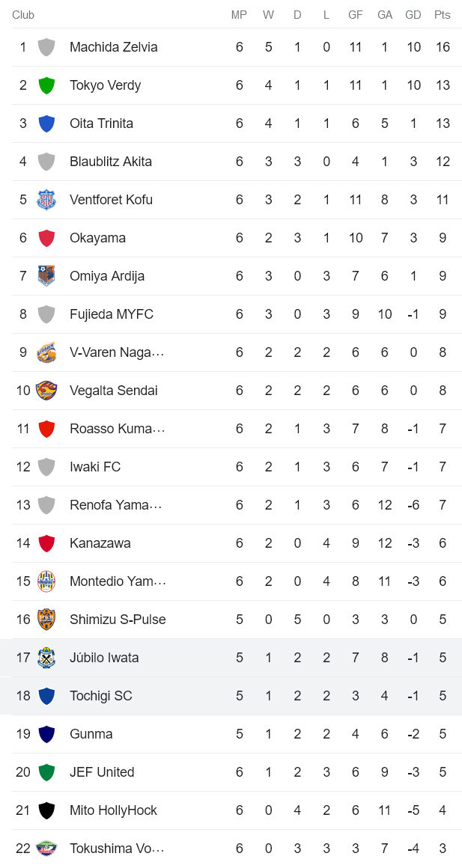Viewport: 462px width, 868px height.
Task: Click the Tokyo Verdy green crest icon
Action: [46, 85]
